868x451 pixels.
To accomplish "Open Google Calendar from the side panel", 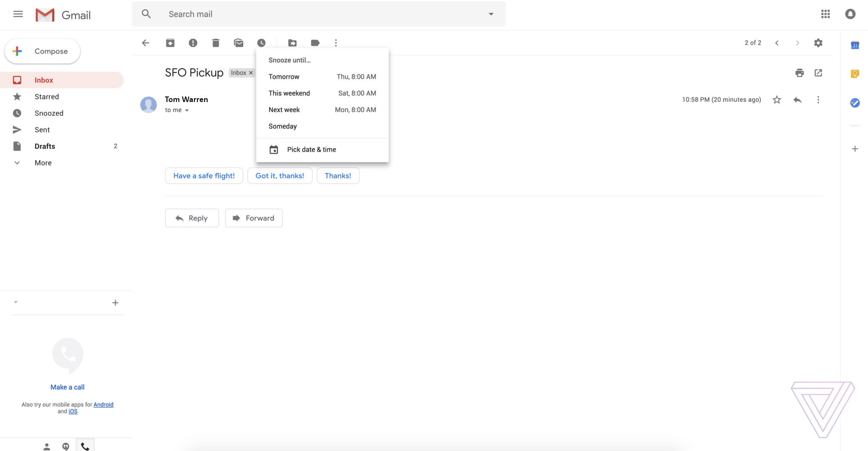I will [x=856, y=45].
